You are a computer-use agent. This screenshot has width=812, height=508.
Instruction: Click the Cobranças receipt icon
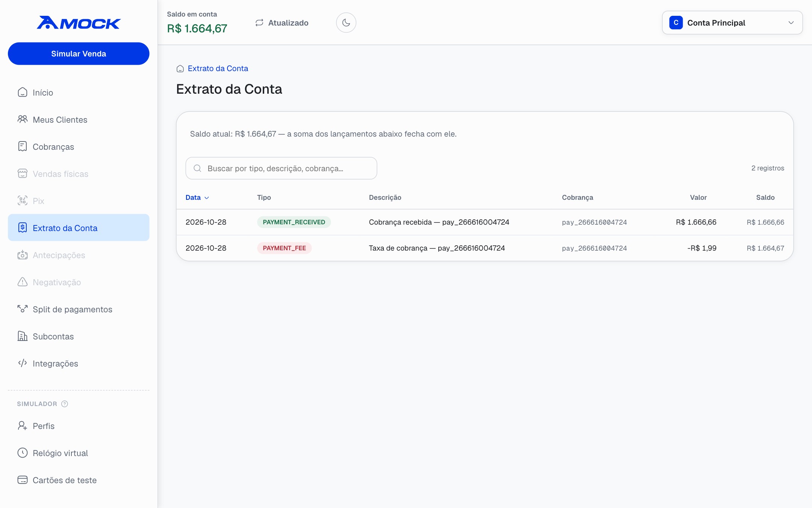23,146
